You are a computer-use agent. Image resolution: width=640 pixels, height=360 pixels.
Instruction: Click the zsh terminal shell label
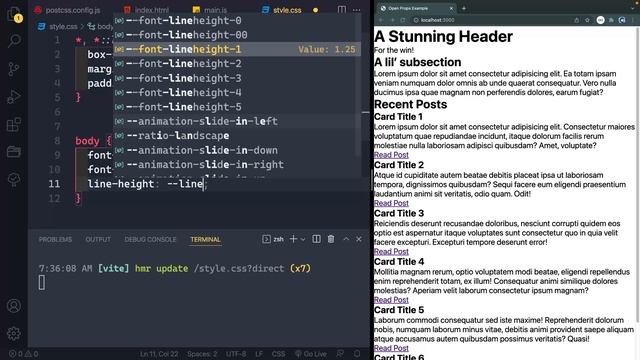point(278,239)
